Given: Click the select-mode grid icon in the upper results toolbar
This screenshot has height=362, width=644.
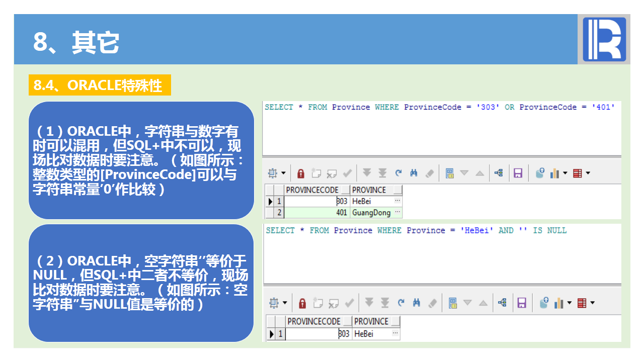Looking at the screenshot, I should pyautogui.click(x=273, y=173).
